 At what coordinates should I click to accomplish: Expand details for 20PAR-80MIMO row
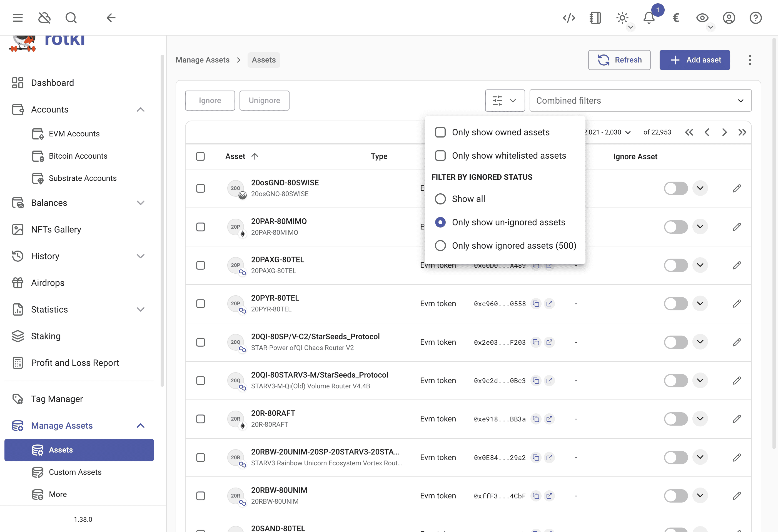(x=700, y=227)
